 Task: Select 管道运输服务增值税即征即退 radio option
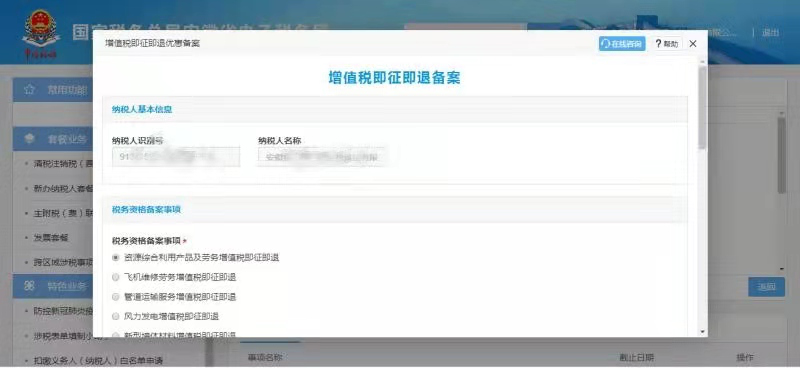click(x=115, y=297)
